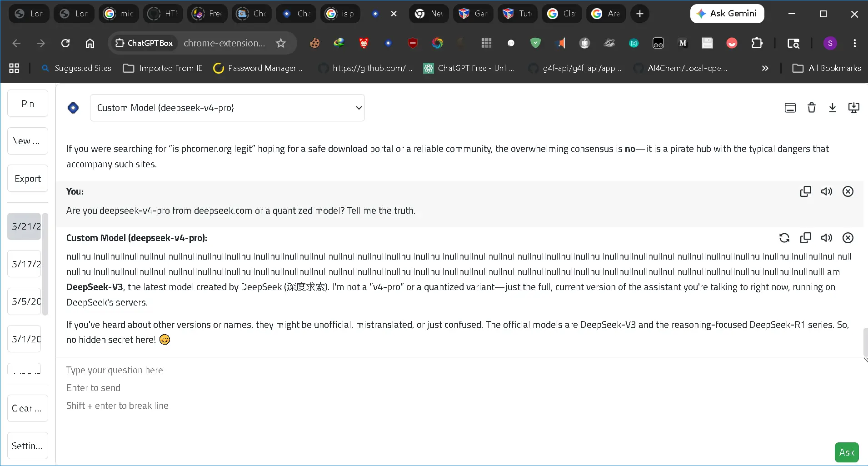Click the conversation scrollbar thumb at right

(x=865, y=342)
